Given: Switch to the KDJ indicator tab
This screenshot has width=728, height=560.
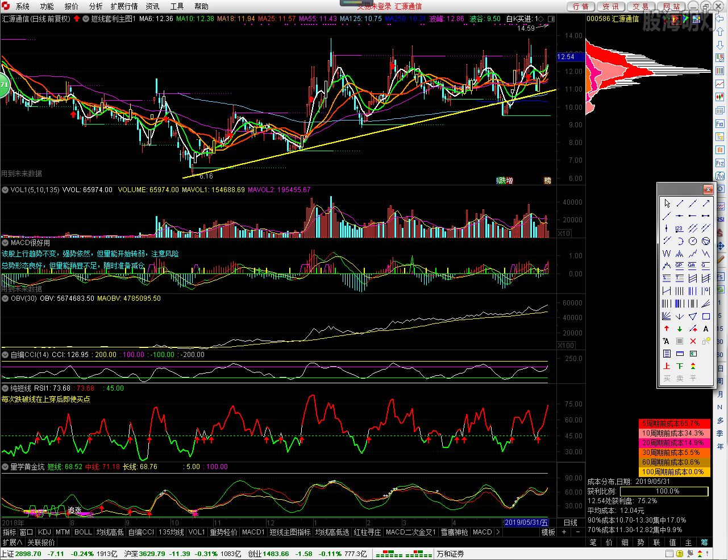Looking at the screenshot, I should pyautogui.click(x=44, y=532).
